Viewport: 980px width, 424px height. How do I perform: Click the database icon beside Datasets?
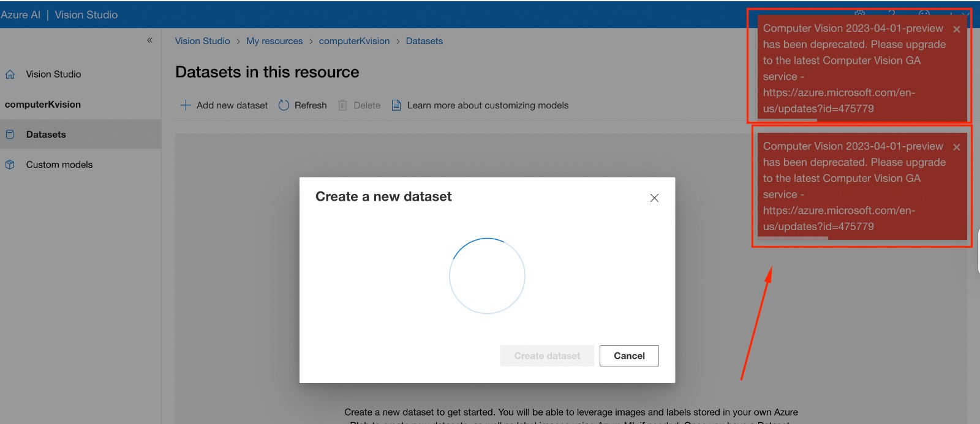click(10, 134)
